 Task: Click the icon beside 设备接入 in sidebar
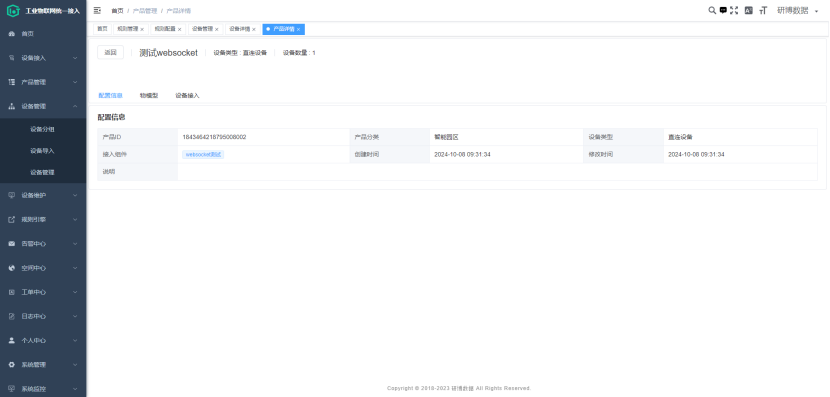coord(12,58)
